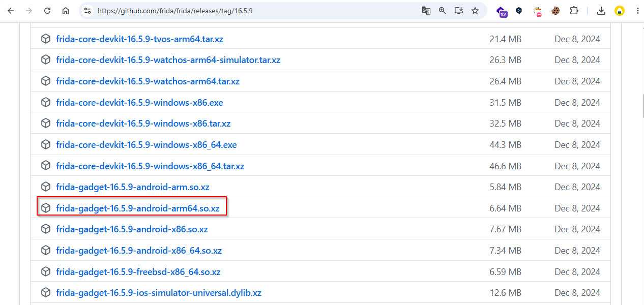
Task: Download frida-core-devkit watchos-arm64-simulator.tar.xz
Action: tap(168, 60)
